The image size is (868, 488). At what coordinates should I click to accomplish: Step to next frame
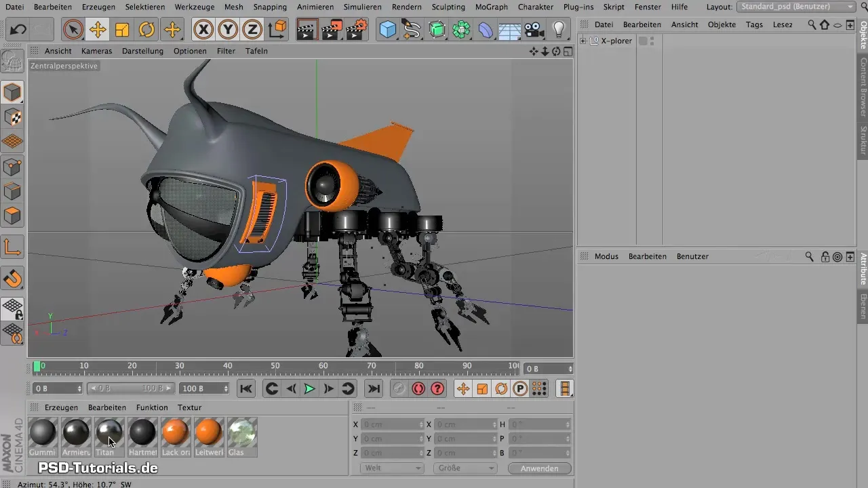coord(329,388)
